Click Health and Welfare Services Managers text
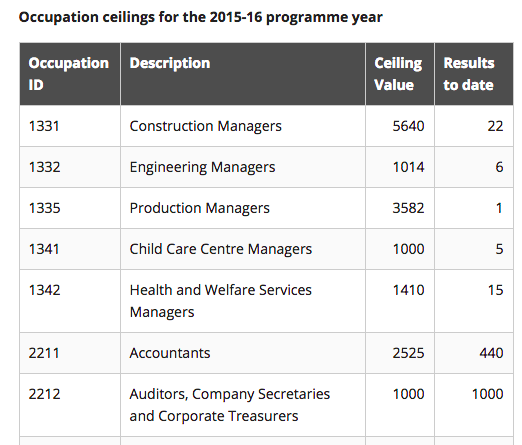 coord(221,301)
